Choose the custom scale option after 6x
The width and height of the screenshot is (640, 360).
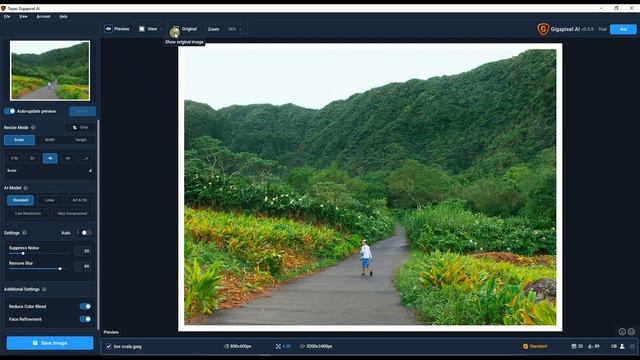pos(86,158)
